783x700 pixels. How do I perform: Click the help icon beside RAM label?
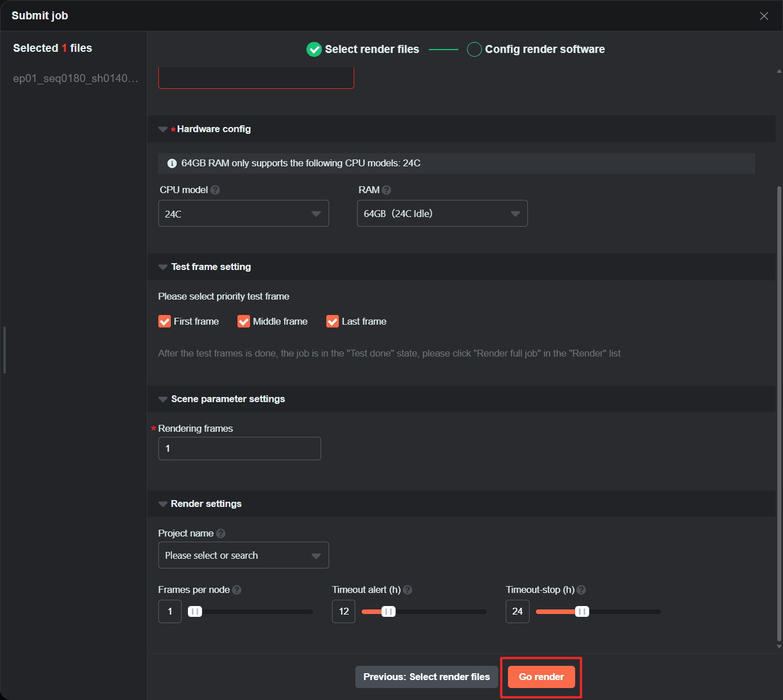387,190
